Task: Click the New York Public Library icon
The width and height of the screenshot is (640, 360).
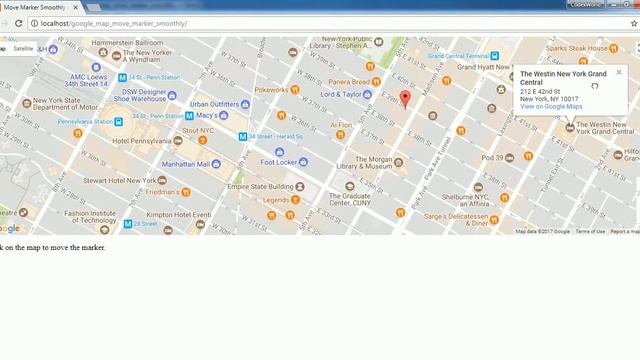Action: pyautogui.click(x=379, y=41)
